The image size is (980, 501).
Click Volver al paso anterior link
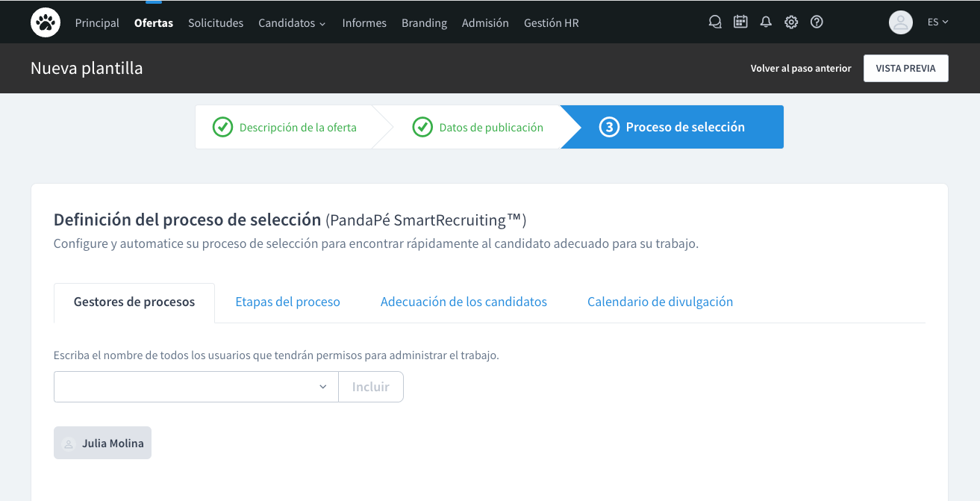(800, 68)
